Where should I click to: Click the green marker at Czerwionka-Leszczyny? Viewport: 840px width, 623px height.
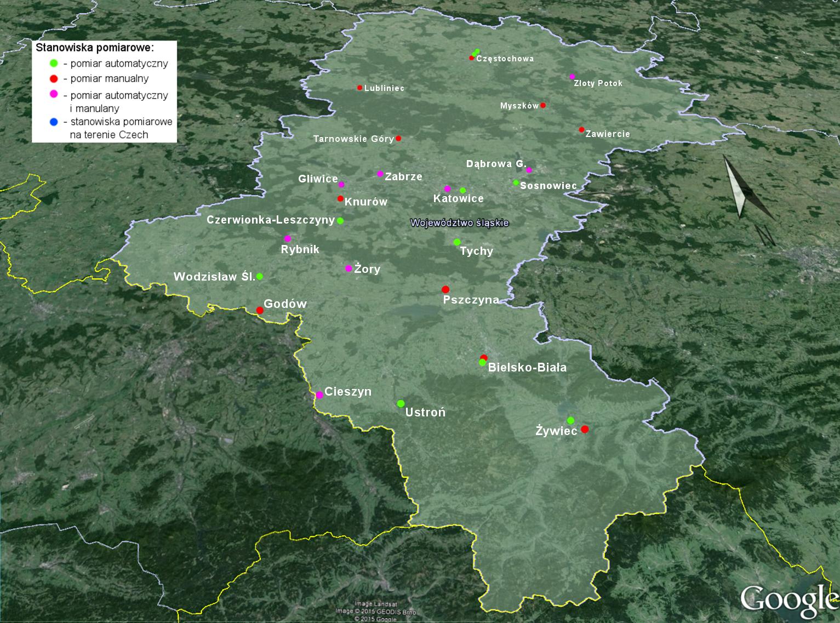340,221
